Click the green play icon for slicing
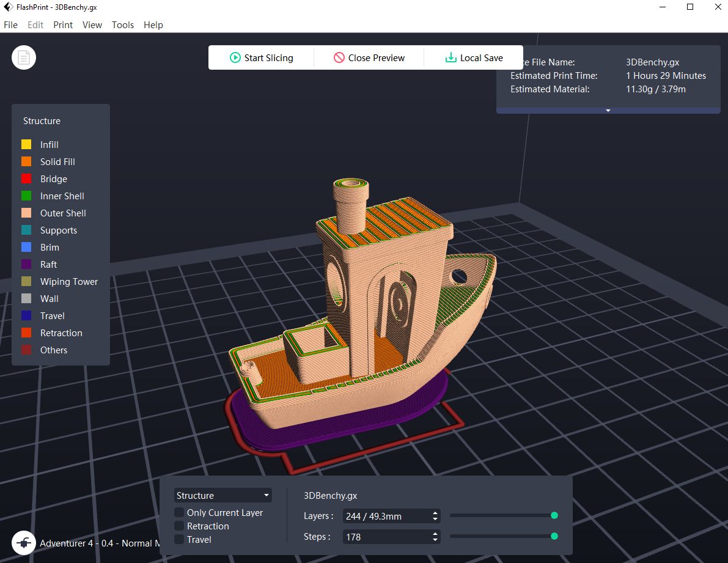The image size is (728, 563). [235, 57]
